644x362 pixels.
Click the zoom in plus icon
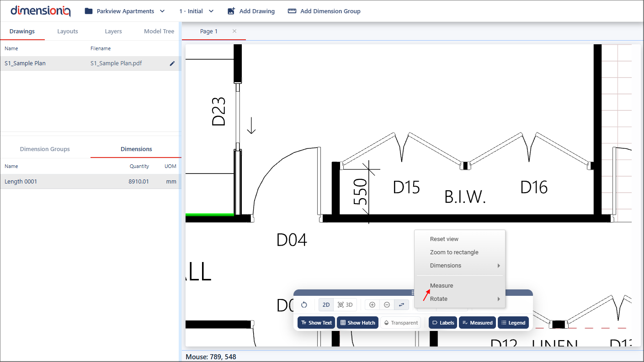coord(372,305)
